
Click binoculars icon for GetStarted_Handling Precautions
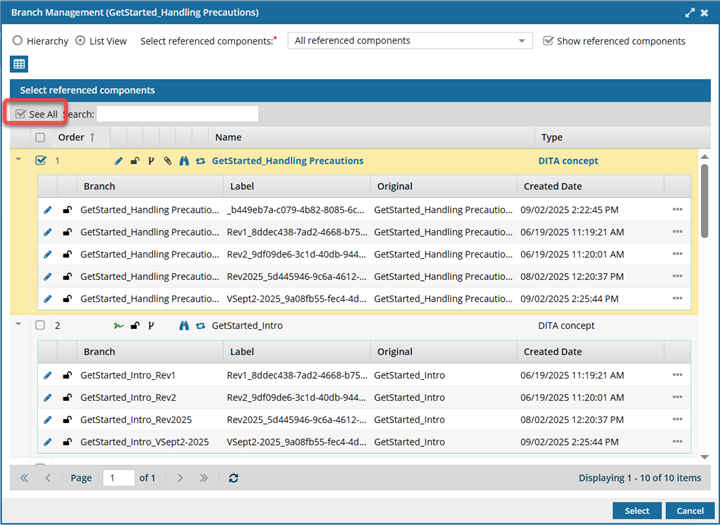click(x=184, y=160)
